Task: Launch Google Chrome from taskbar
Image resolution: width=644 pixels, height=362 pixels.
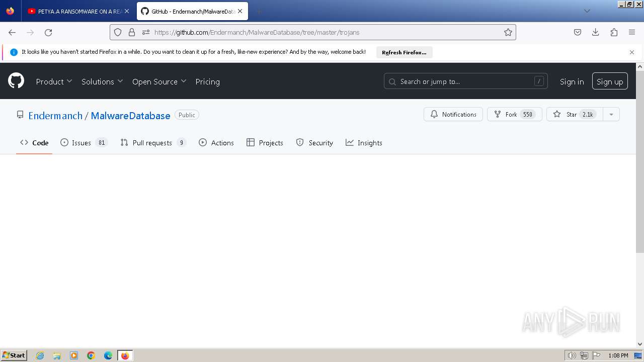Action: pos(91,355)
